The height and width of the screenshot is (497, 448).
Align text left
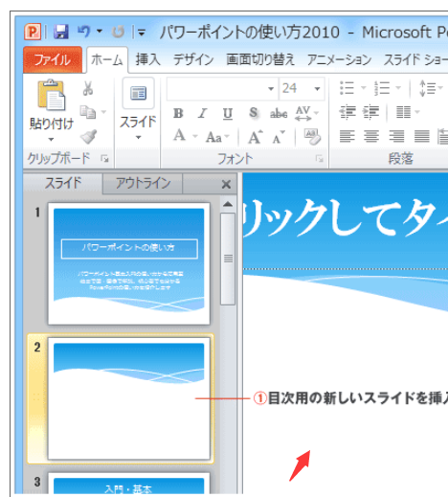(x=347, y=136)
